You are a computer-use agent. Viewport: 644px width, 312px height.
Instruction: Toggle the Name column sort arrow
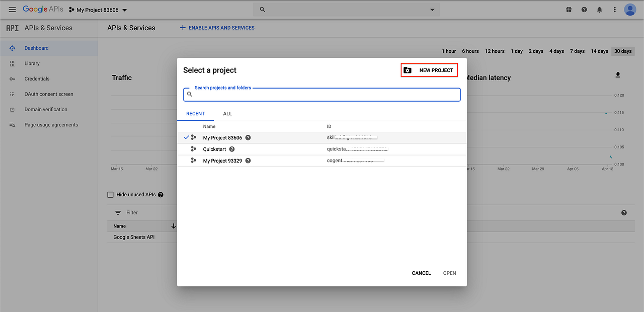tap(174, 226)
